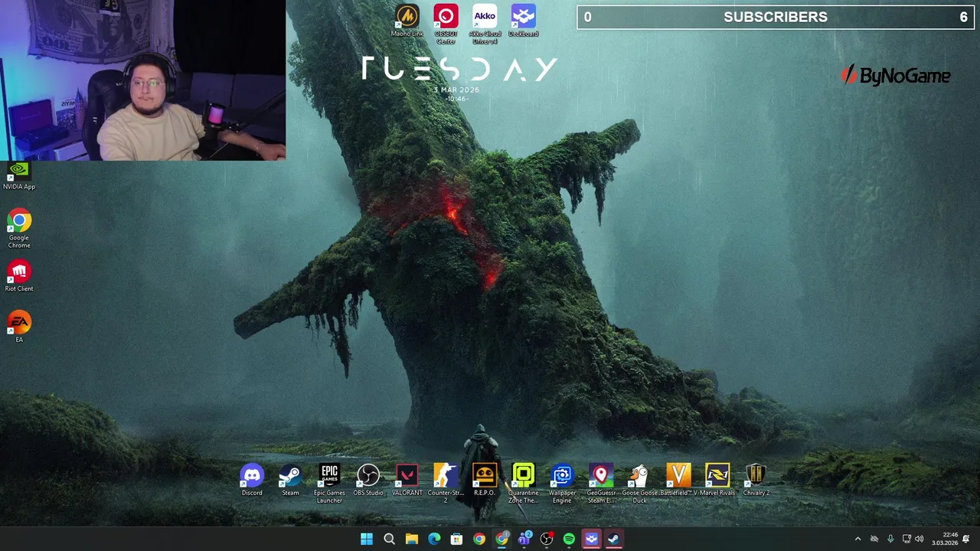The height and width of the screenshot is (551, 980).
Task: Select the Chivalry 2 desktop shortcut
Action: pos(756,481)
